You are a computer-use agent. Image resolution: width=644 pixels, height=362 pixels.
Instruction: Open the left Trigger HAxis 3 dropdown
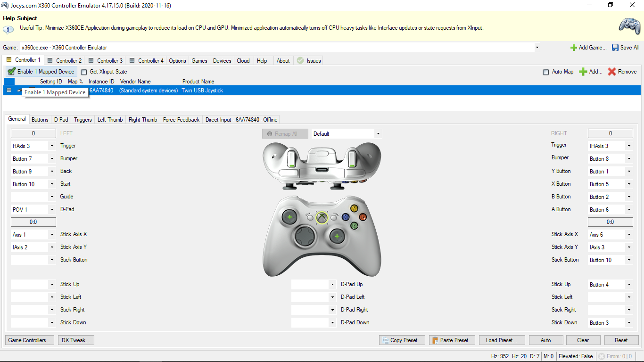(52, 146)
